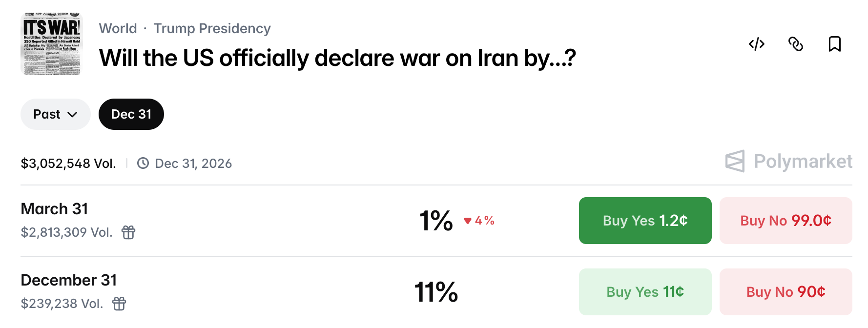Screen dimensions: 868x328
Task: Copy the market link icon
Action: (795, 44)
